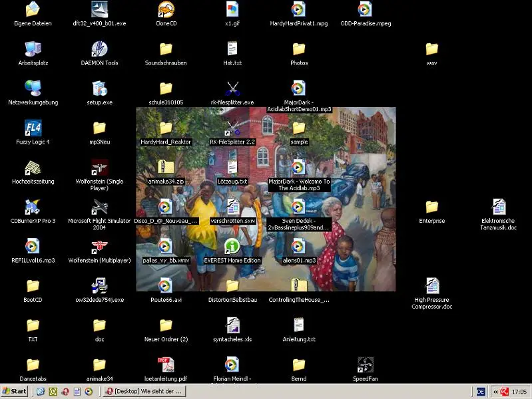532x399 pixels.
Task: Select MajorDark - Welcome To The Acidlab.mp3
Action: pos(298,168)
